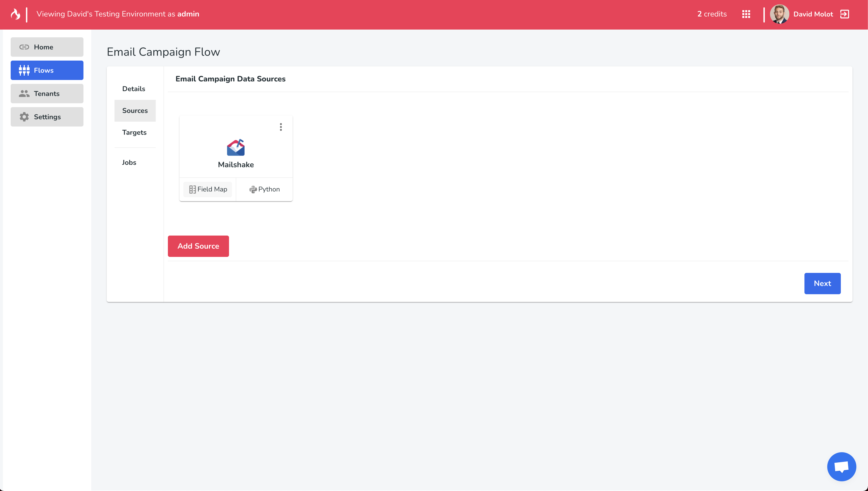
Task: Click the blue Next button
Action: pyautogui.click(x=822, y=284)
